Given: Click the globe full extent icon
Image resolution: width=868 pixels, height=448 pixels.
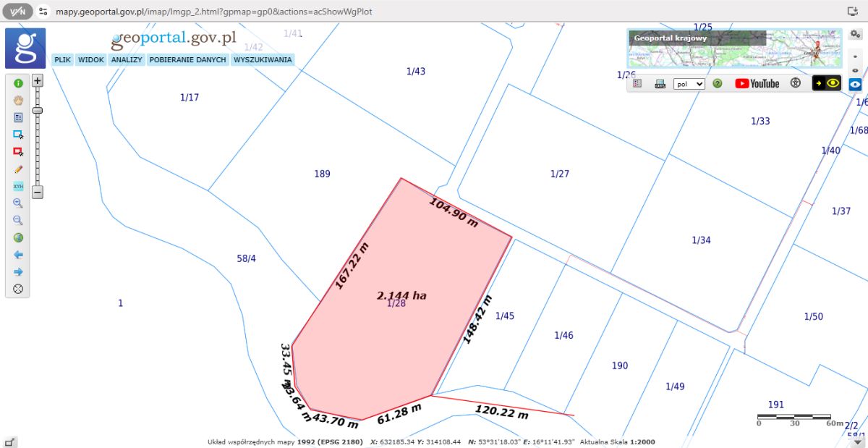Looking at the screenshot, I should (x=18, y=237).
